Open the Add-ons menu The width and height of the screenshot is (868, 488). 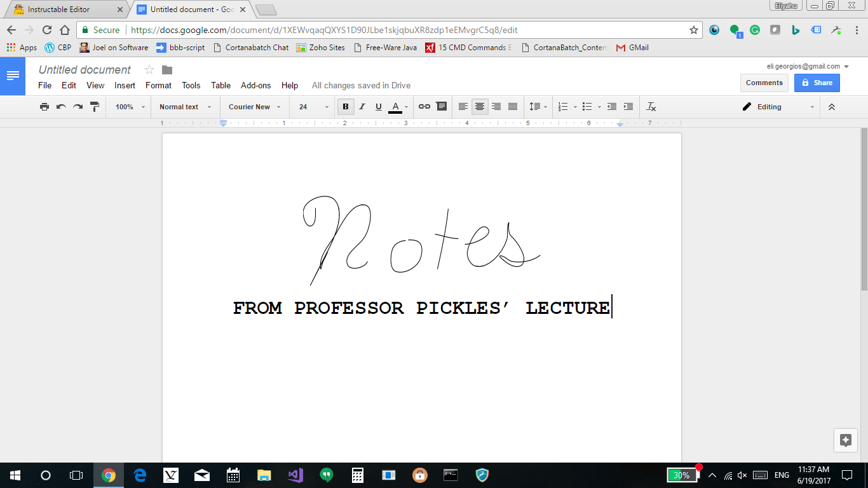(x=255, y=85)
